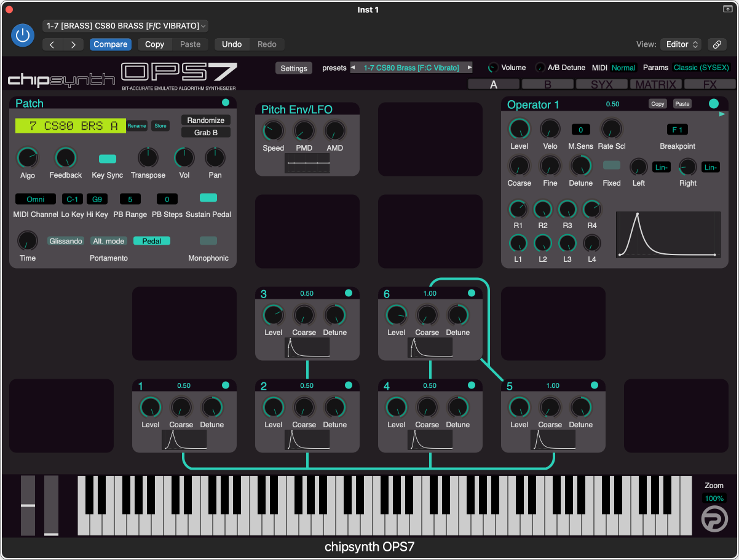The width and height of the screenshot is (739, 560).
Task: Adjust the A/B Detune knob
Action: click(x=540, y=68)
